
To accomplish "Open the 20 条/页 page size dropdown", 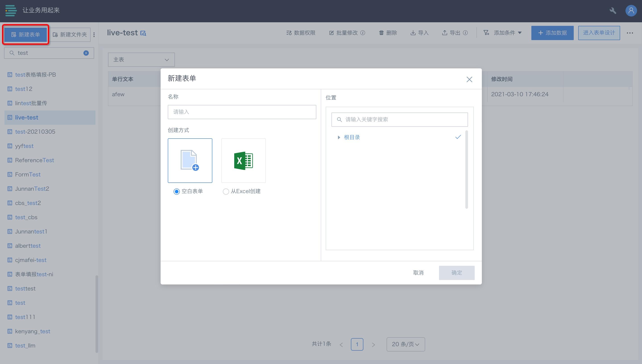I will [406, 344].
